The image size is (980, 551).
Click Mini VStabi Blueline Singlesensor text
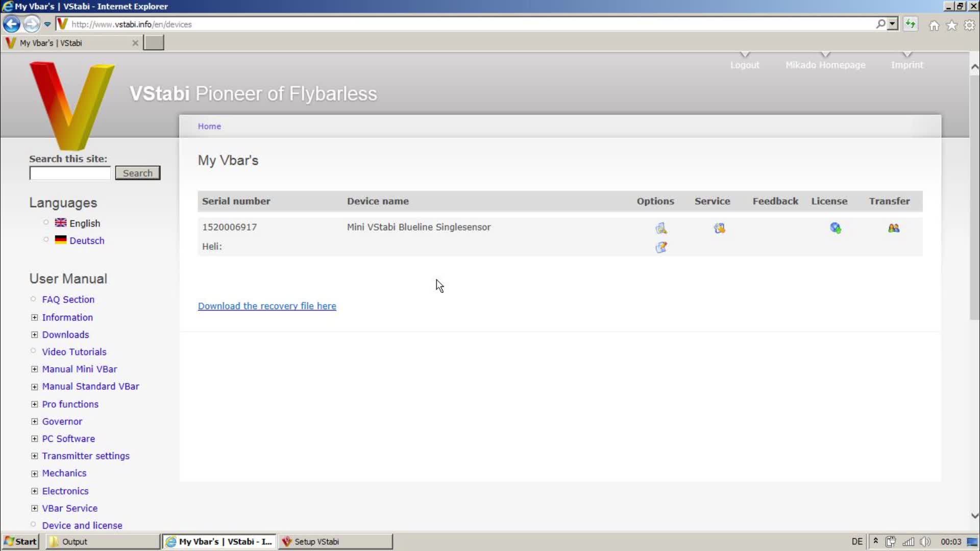(x=419, y=227)
